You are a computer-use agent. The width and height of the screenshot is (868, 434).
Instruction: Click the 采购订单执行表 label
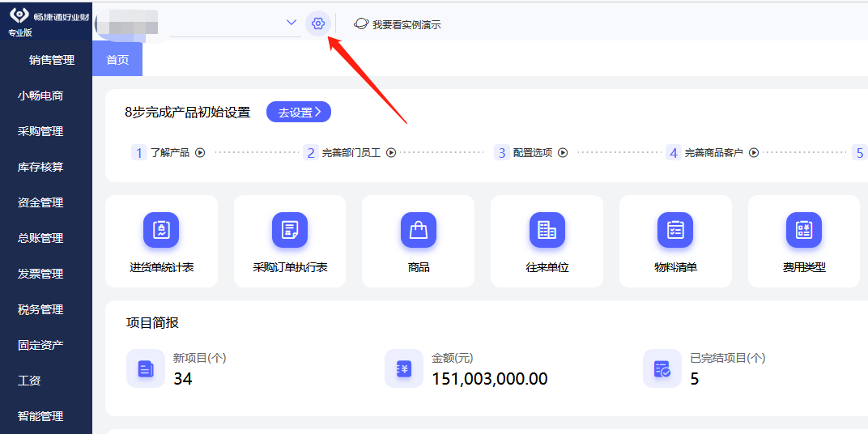[x=290, y=268]
